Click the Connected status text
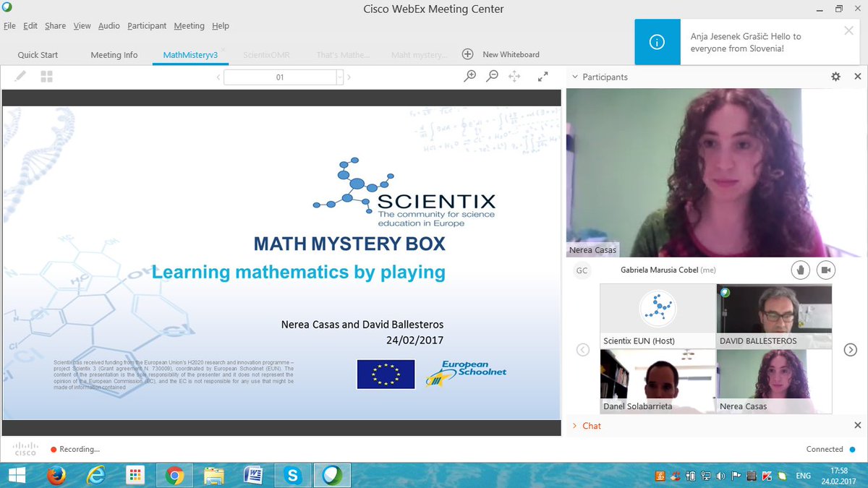 pos(825,449)
